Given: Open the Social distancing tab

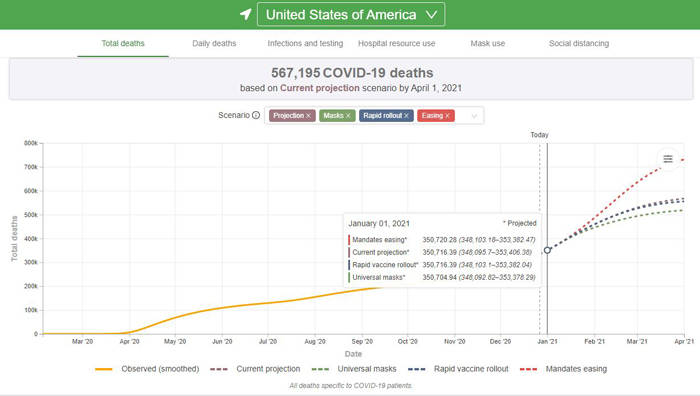Looking at the screenshot, I should coord(579,43).
